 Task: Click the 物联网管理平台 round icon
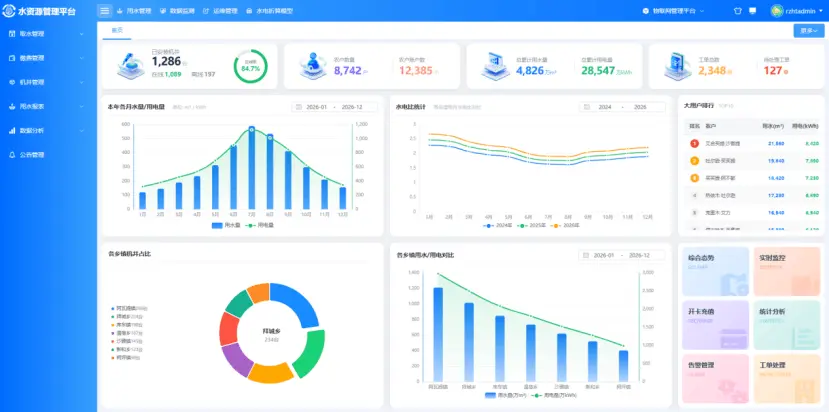645,11
